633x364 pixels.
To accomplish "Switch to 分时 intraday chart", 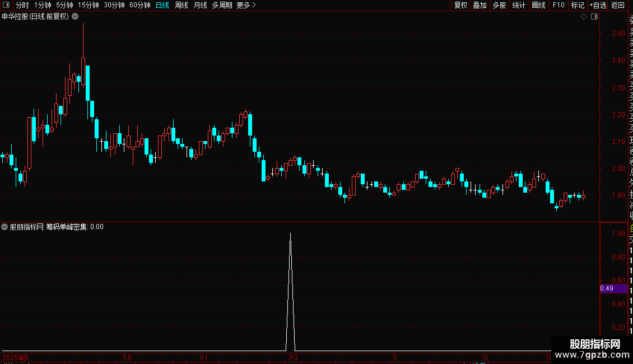I will [22, 5].
